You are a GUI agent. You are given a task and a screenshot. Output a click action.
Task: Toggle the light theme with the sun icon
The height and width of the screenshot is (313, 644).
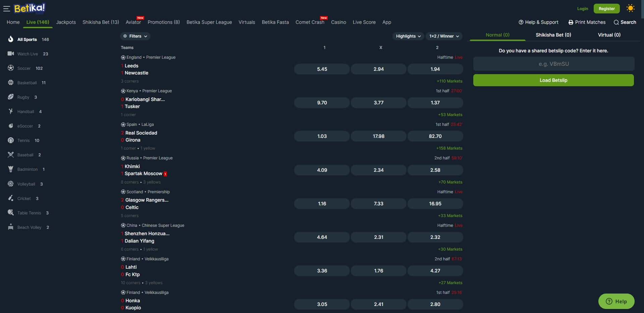click(x=630, y=8)
